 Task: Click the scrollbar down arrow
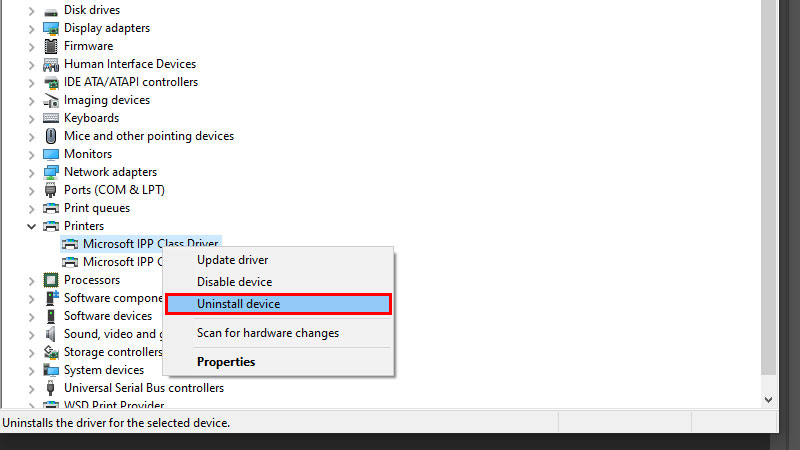point(768,400)
